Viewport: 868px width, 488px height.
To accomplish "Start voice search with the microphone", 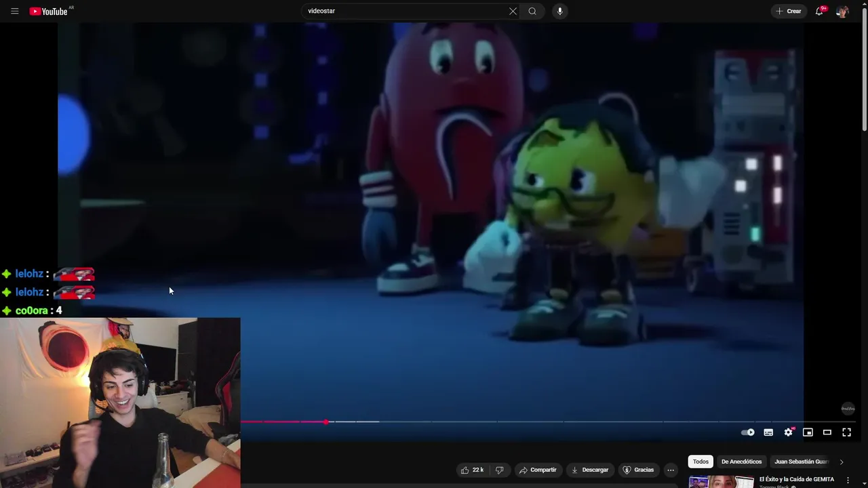I will coord(559,11).
